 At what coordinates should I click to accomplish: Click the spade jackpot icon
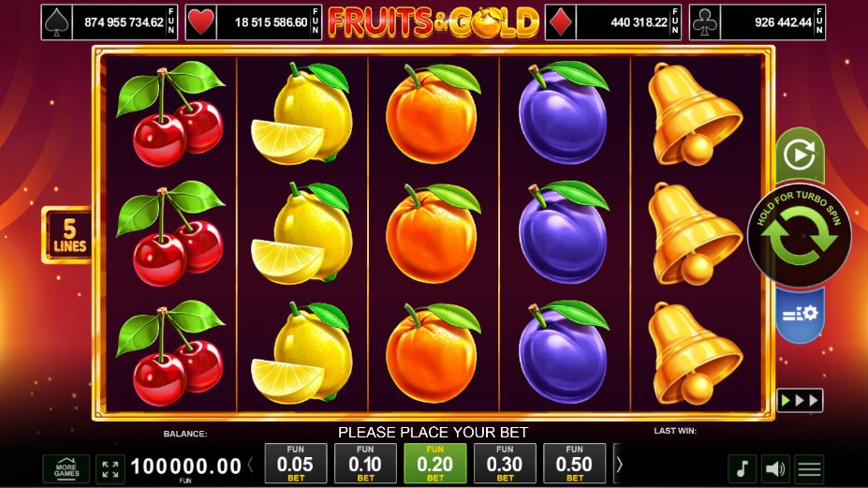[56, 22]
